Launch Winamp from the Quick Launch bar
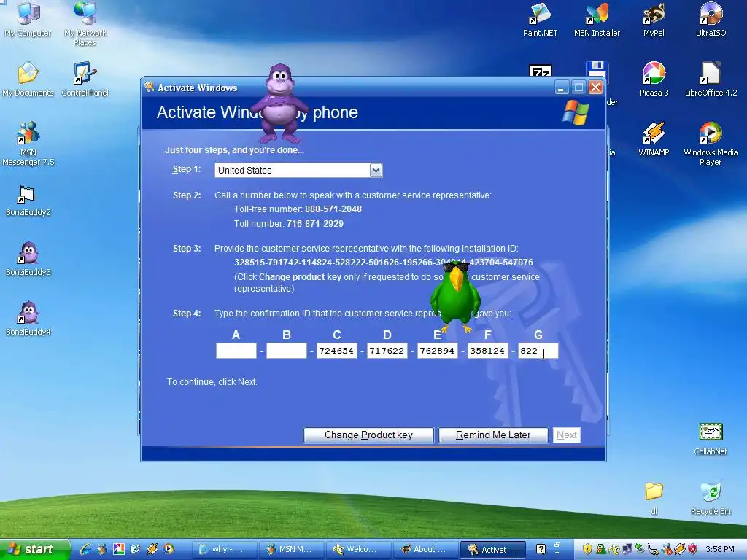 point(152,549)
